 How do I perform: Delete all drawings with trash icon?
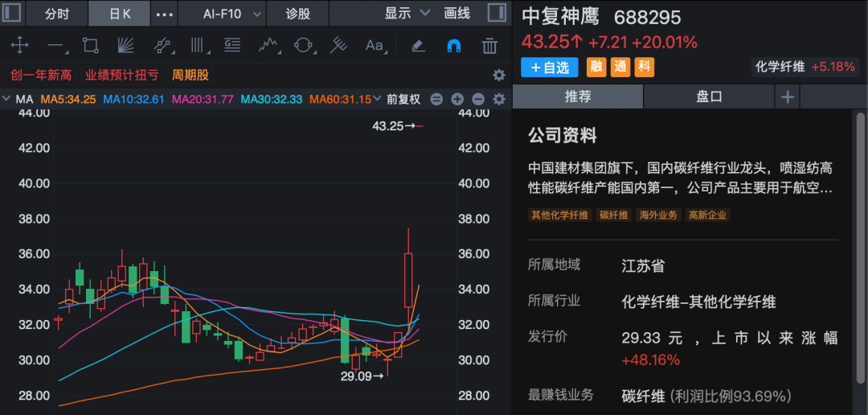(x=489, y=45)
